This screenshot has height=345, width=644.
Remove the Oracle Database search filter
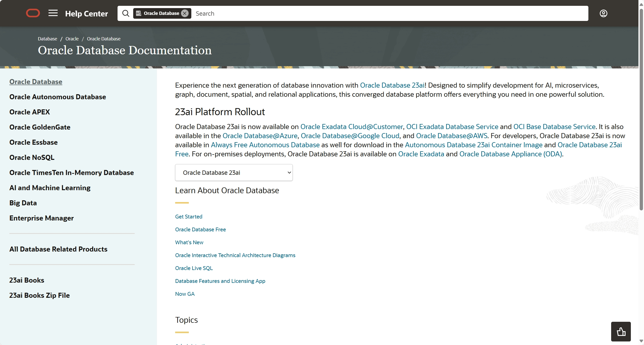pyautogui.click(x=185, y=13)
